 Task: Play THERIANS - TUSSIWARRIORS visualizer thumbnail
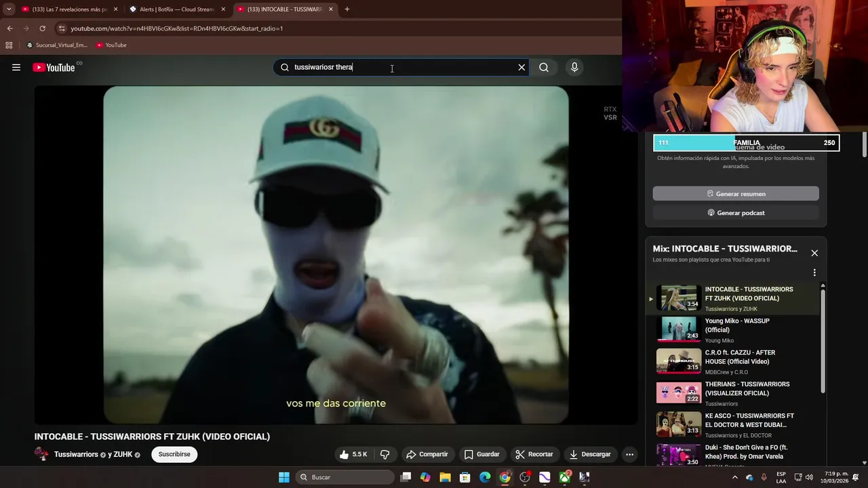coord(679,393)
